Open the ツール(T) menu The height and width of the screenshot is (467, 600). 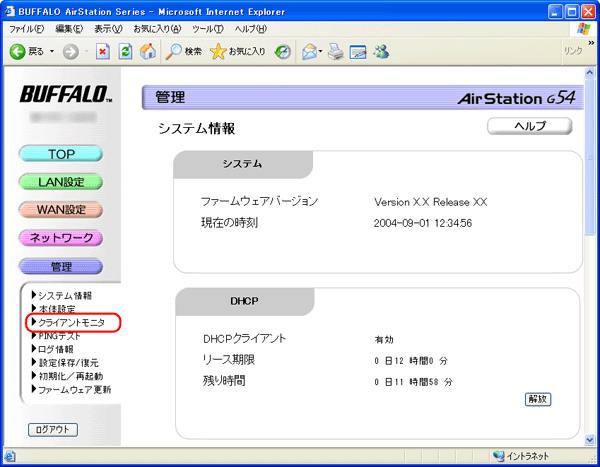208,29
